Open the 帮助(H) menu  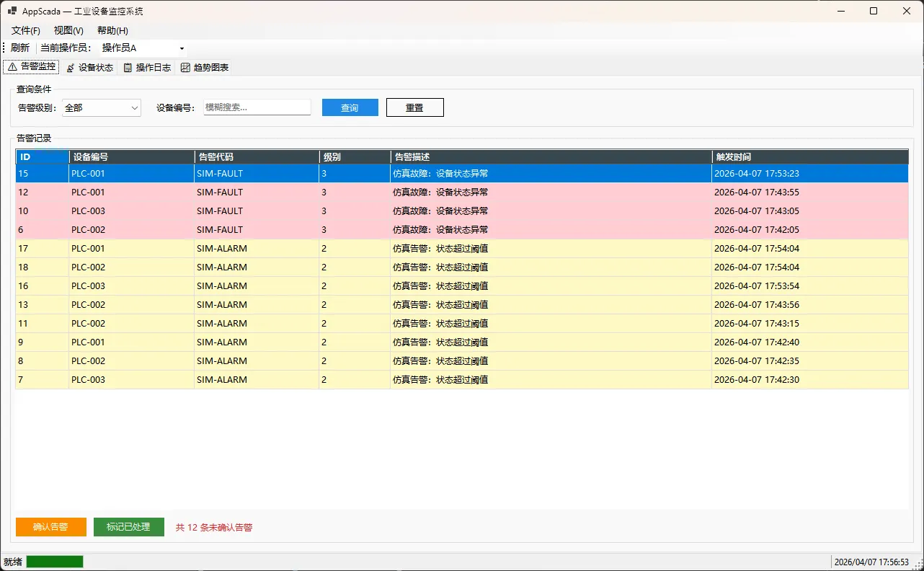point(112,30)
